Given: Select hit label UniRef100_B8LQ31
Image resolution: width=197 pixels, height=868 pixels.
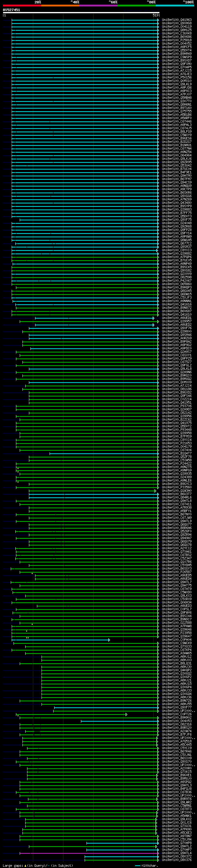Looking at the screenshot, I should point(176,663).
